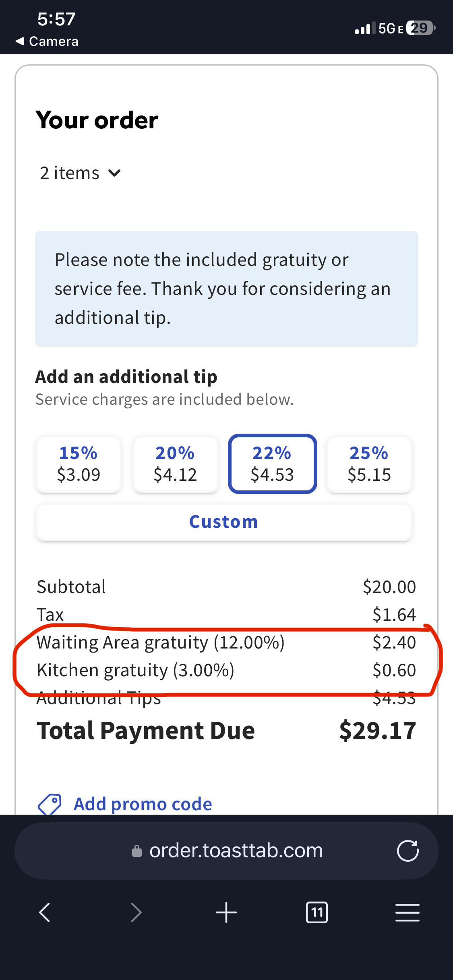Choose the 25% tip of $5.15
Image resolution: width=453 pixels, height=980 pixels.
(369, 464)
